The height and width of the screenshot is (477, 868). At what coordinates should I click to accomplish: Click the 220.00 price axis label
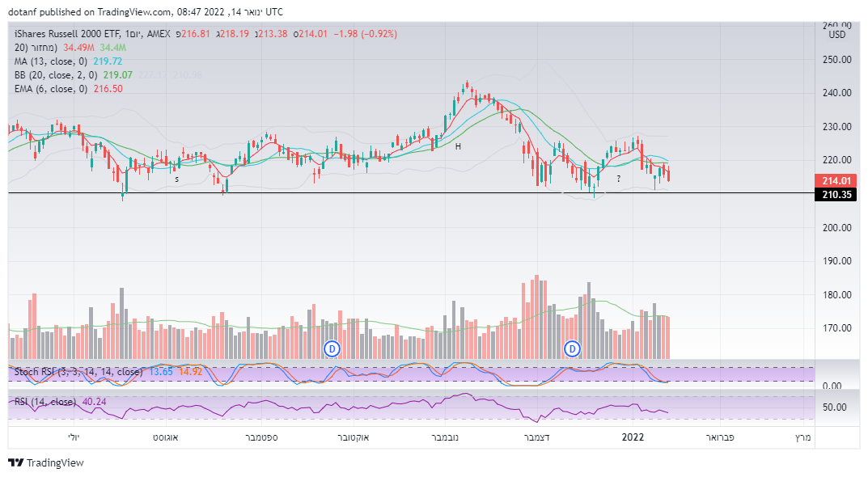click(x=837, y=160)
